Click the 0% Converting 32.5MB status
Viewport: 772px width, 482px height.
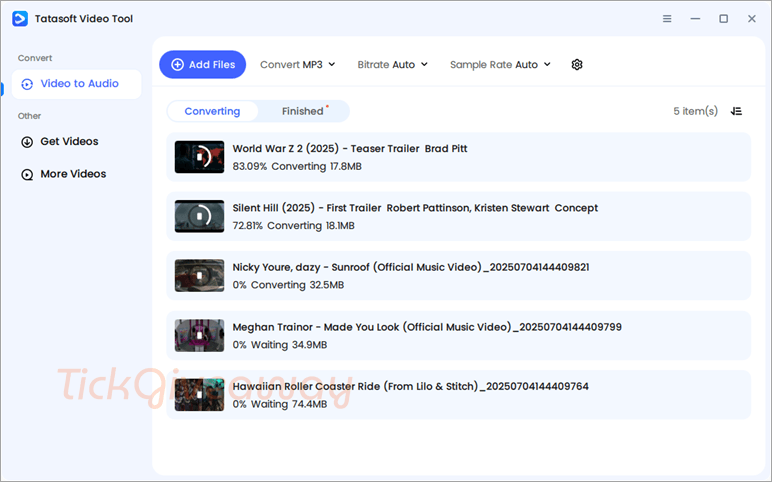288,285
